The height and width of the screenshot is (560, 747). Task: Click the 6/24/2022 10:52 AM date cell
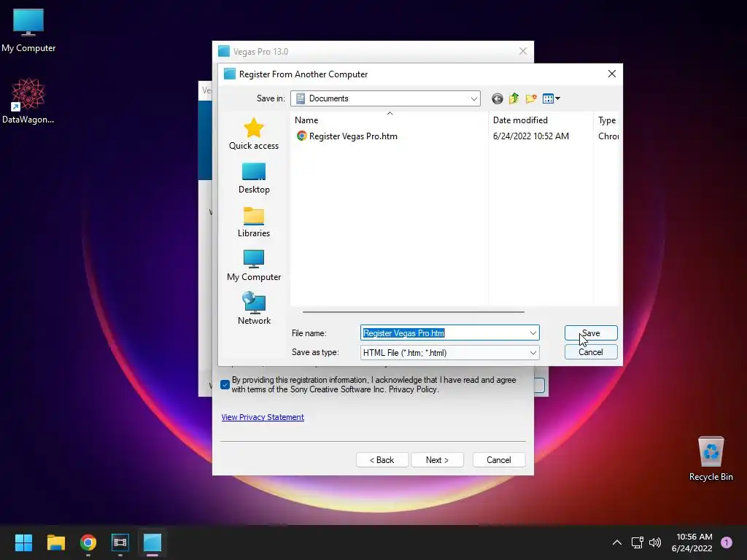pyautogui.click(x=531, y=136)
